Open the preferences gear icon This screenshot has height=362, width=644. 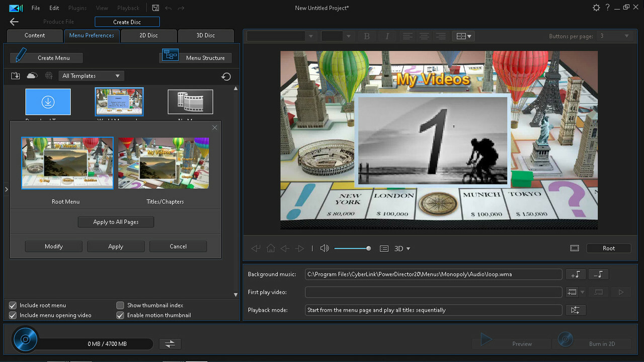596,8
